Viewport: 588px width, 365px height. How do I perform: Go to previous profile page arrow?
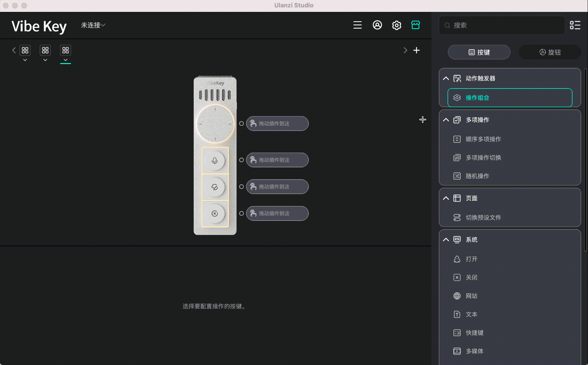(14, 50)
